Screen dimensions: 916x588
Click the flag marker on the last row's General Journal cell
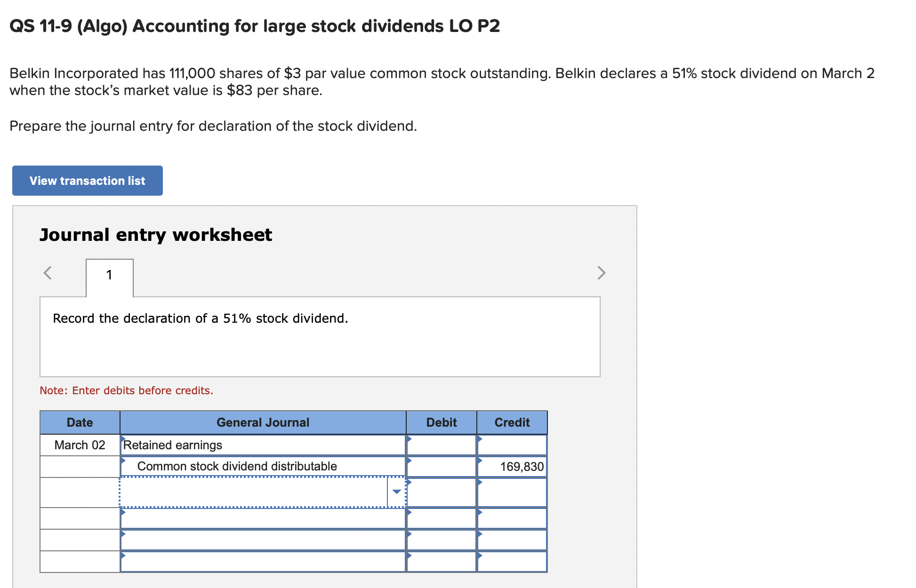(x=123, y=556)
